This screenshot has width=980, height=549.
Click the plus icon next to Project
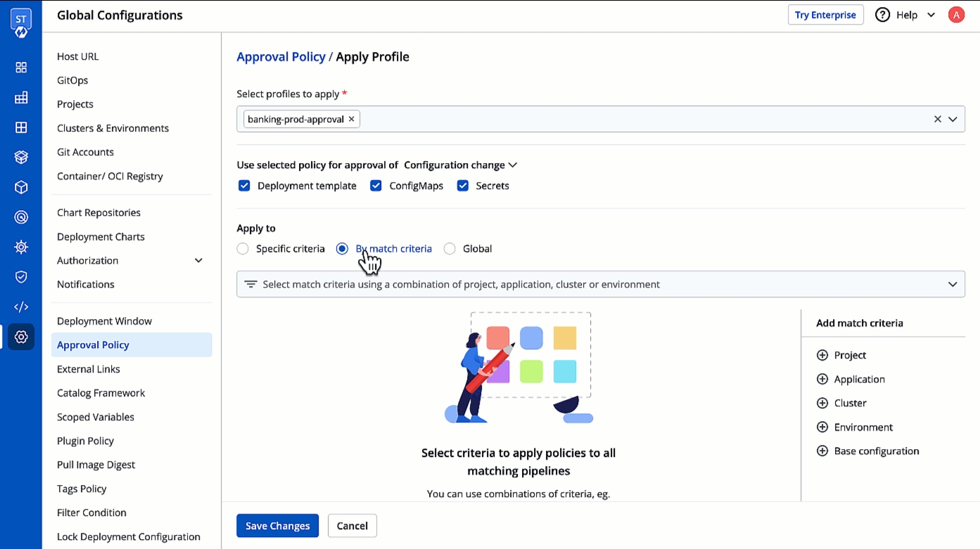click(x=822, y=355)
